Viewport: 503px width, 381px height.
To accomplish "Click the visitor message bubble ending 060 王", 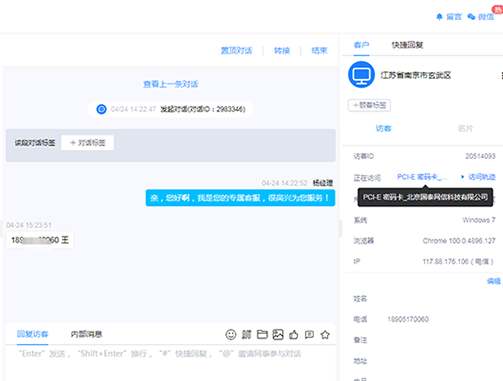I will [x=40, y=240].
